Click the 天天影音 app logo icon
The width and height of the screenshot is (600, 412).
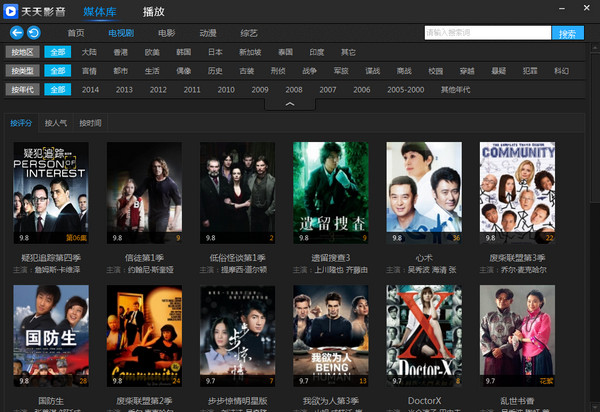pos(11,11)
